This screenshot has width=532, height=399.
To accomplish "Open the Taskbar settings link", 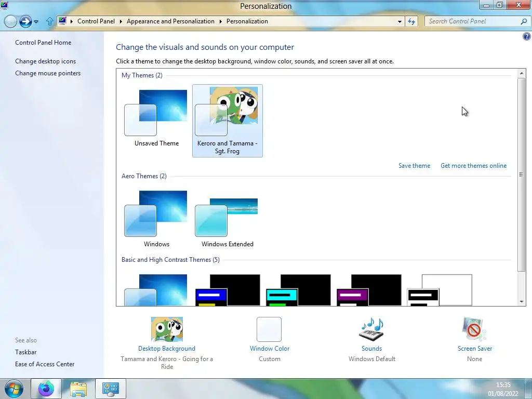I will (26, 352).
